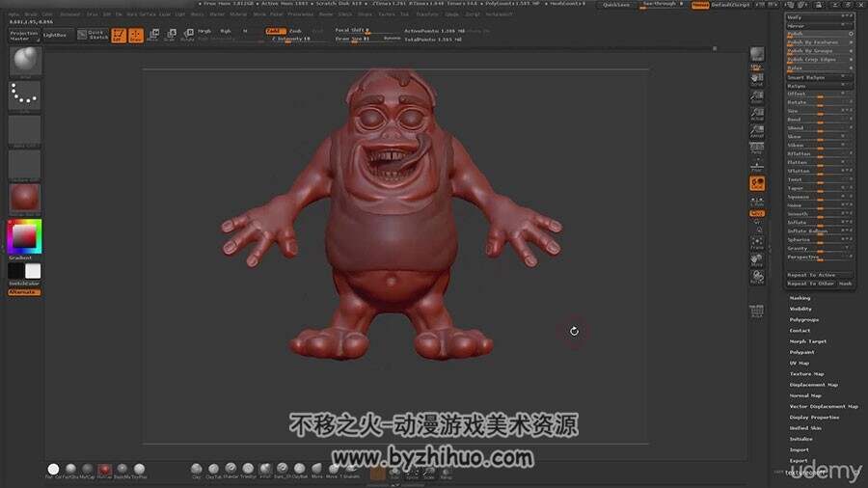Toggle the Zsub button
The width and height of the screenshot is (868, 488).
click(296, 31)
